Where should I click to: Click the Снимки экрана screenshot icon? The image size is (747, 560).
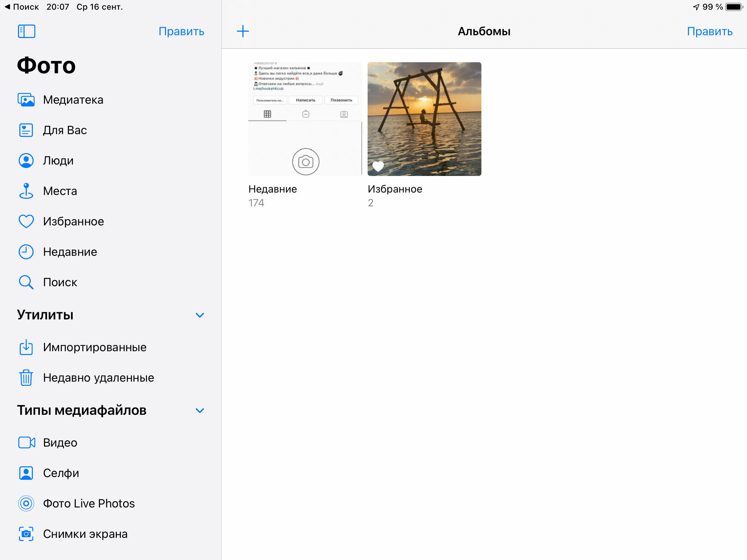pos(26,534)
